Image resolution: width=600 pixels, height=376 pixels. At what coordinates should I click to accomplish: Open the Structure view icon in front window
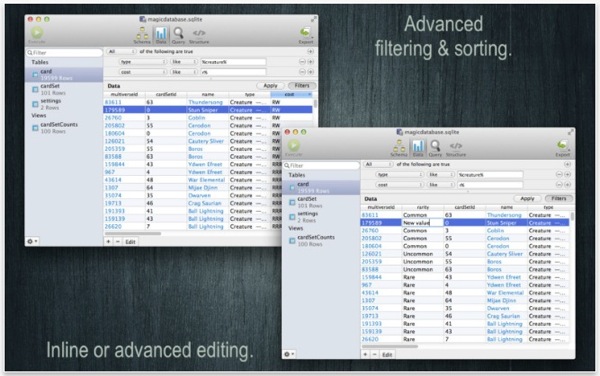click(x=456, y=149)
